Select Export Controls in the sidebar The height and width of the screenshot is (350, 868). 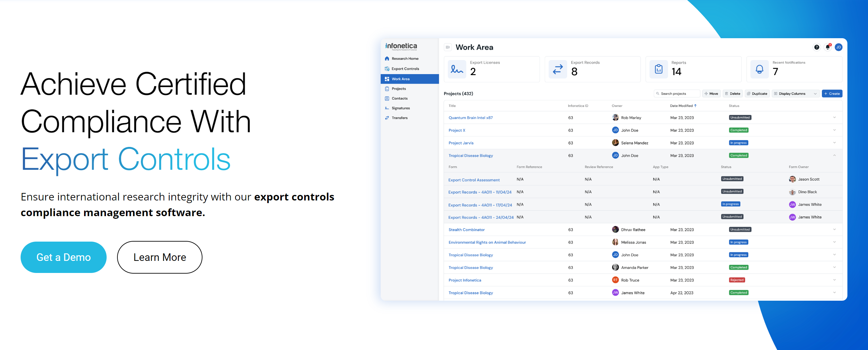click(405, 69)
